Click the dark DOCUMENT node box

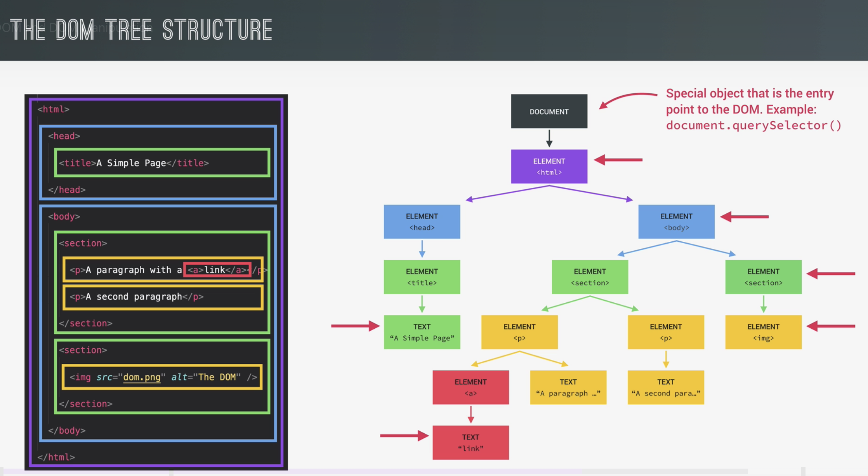click(x=549, y=112)
